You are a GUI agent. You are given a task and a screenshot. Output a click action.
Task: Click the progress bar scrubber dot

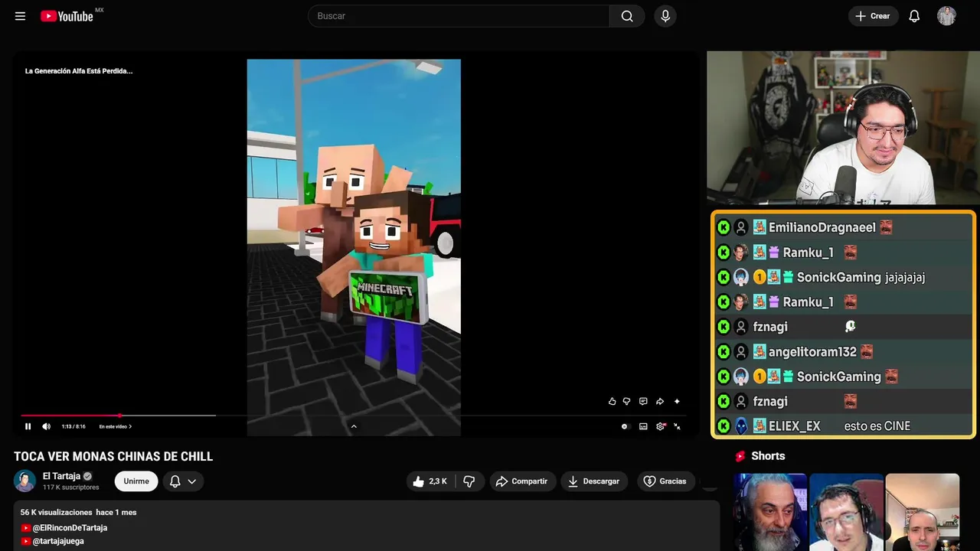point(120,416)
